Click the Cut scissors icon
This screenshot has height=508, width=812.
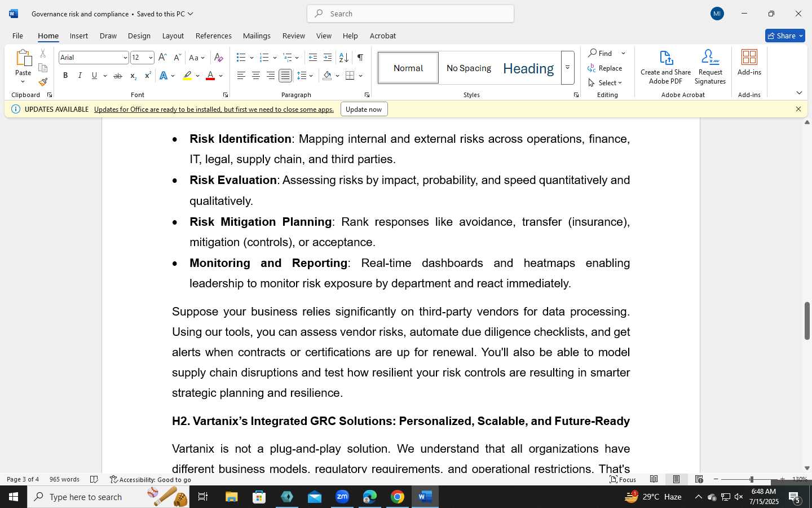[x=43, y=54]
